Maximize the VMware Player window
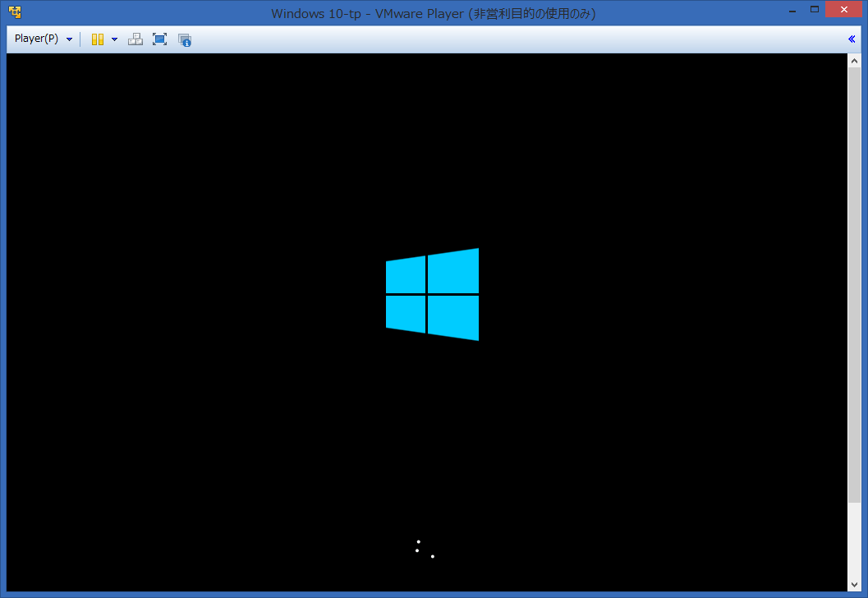The height and width of the screenshot is (598, 868). pos(815,9)
